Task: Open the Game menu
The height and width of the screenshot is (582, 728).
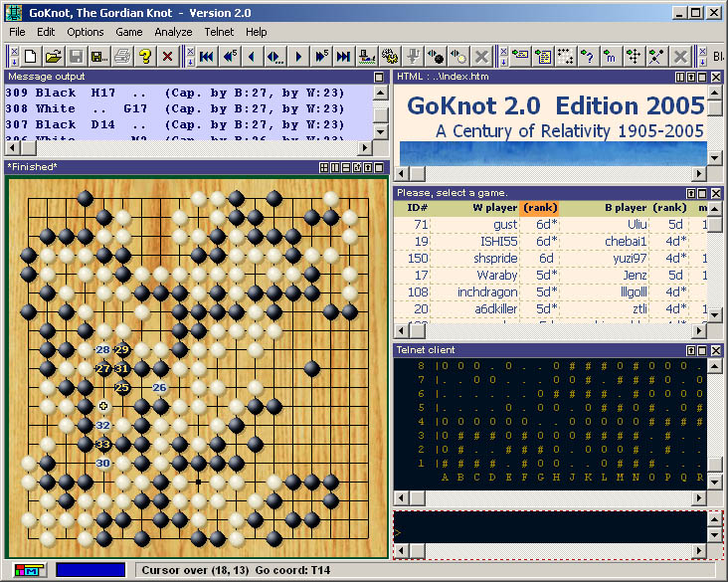Action: [x=129, y=32]
